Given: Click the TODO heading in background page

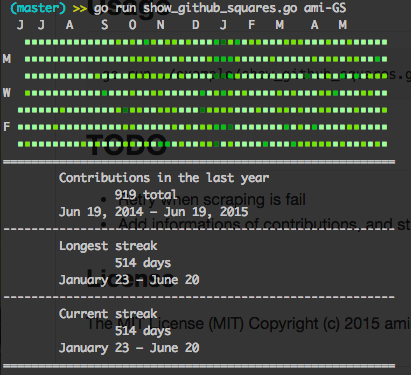Looking at the screenshot, I should pos(127,145).
